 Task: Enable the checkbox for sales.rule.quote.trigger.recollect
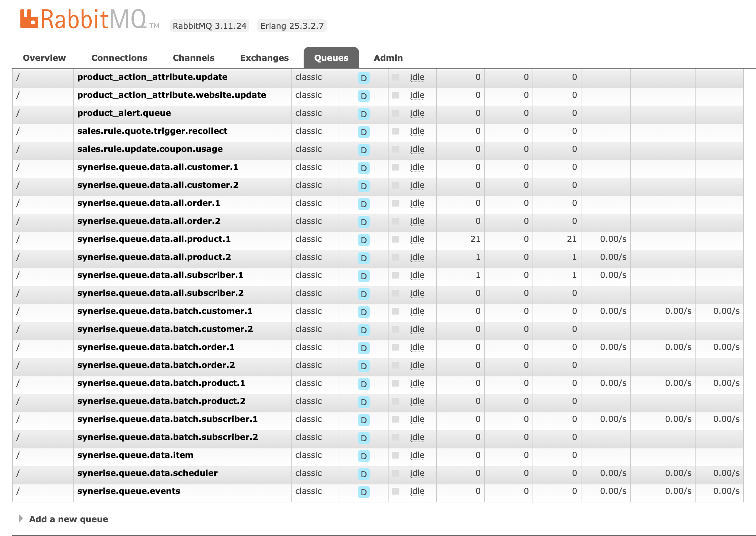point(395,131)
